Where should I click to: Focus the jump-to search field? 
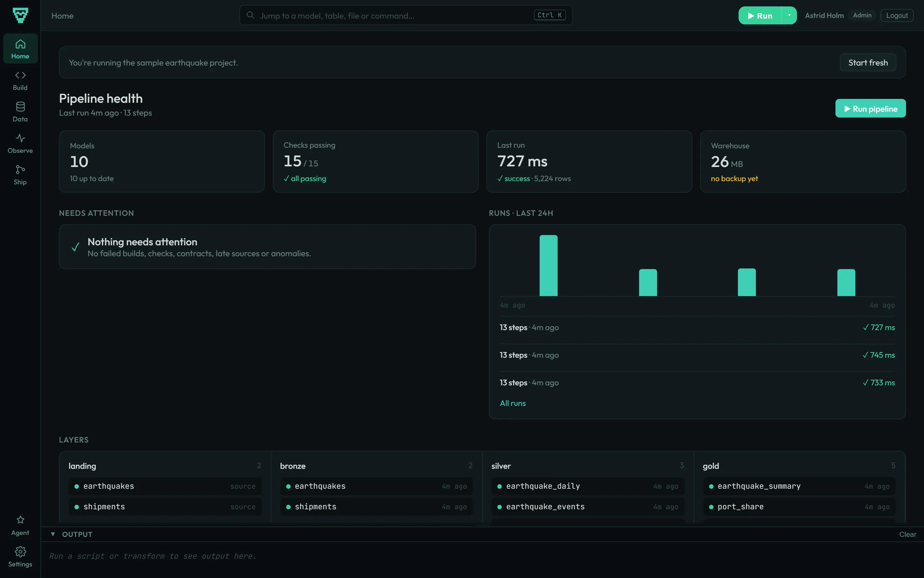click(406, 15)
